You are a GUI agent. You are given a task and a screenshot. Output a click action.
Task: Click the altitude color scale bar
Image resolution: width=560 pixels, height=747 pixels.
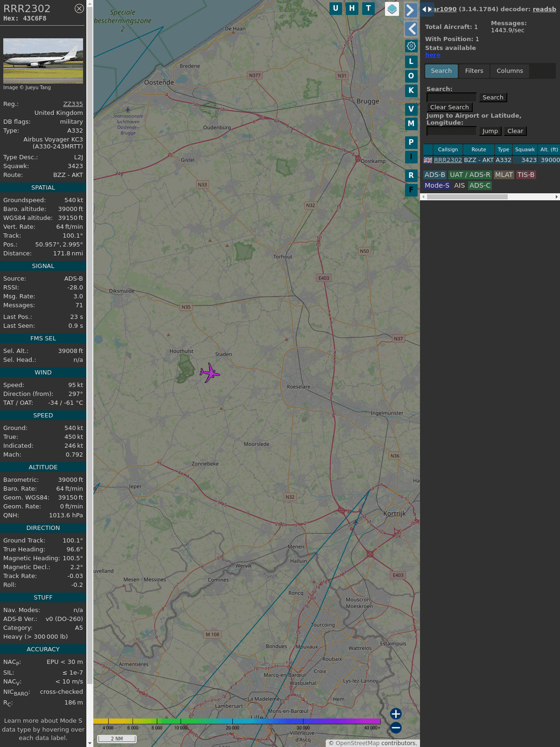click(x=237, y=721)
